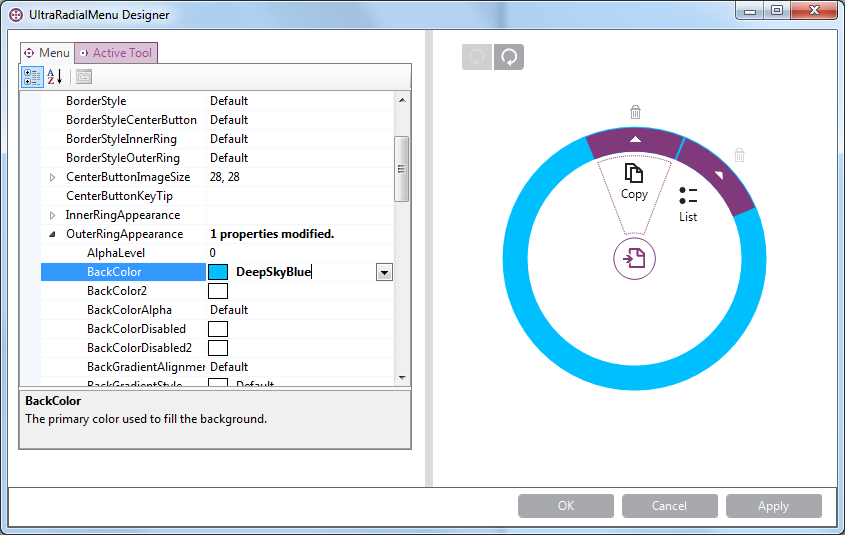Image resolution: width=845 pixels, height=535 pixels.
Task: Click the BackColor2 color swatch
Action: [217, 291]
